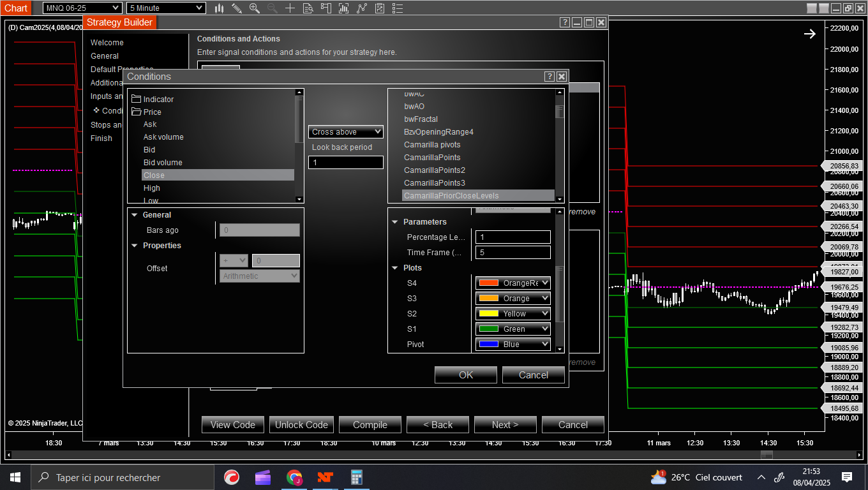The width and height of the screenshot is (868, 490).
Task: Click OK in Conditions dialog
Action: coord(466,375)
